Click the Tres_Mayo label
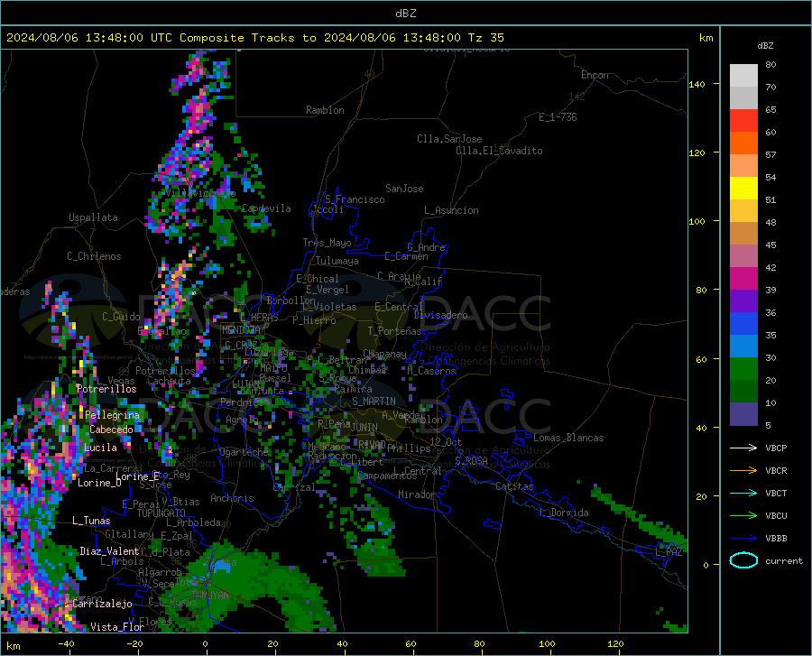The height and width of the screenshot is (656, 812). point(327,243)
